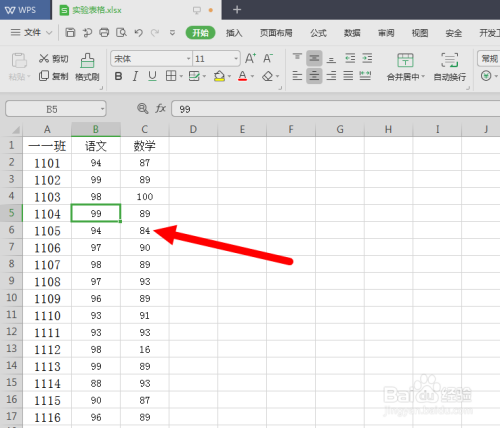Click the distributed alignment icon
This screenshot has height=428, width=500.
(365, 76)
